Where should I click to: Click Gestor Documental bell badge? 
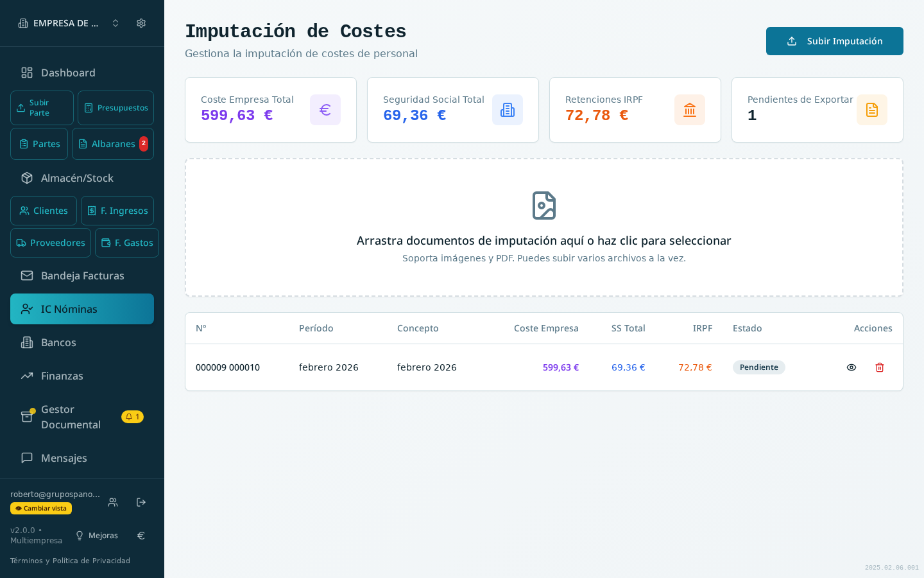click(x=132, y=417)
